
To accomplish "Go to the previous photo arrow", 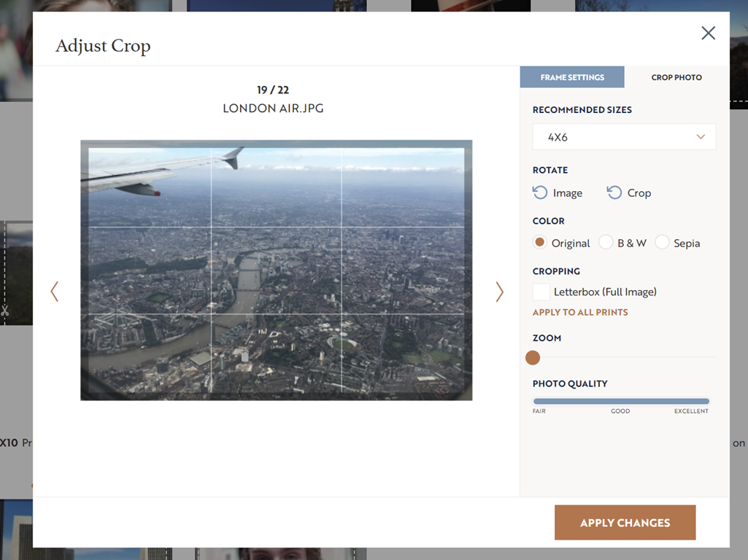I will click(x=54, y=292).
